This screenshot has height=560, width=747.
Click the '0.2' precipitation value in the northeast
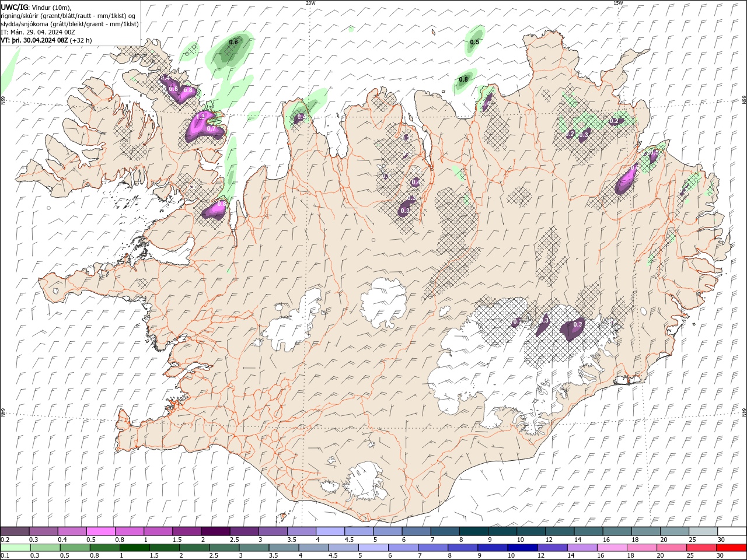point(613,121)
